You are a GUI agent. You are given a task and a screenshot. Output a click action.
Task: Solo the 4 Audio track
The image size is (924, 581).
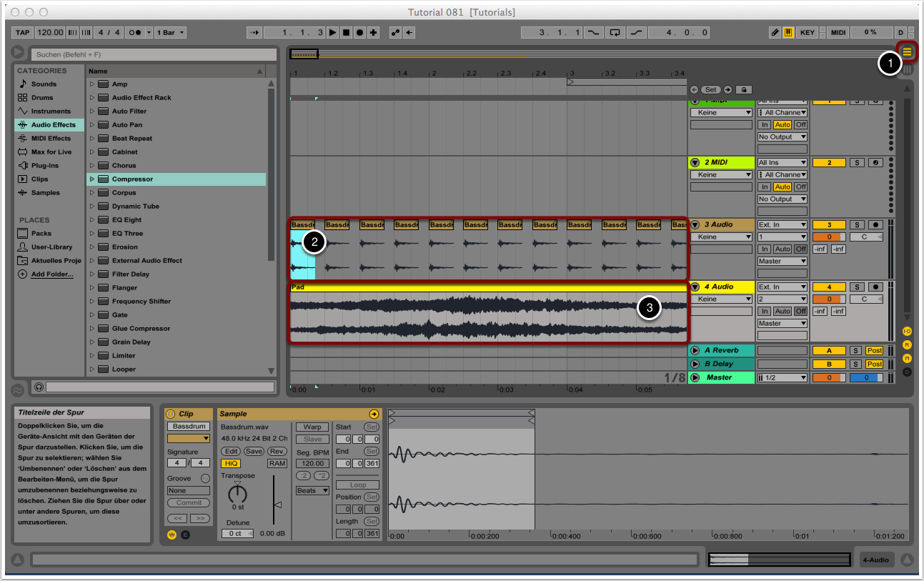[x=857, y=287]
